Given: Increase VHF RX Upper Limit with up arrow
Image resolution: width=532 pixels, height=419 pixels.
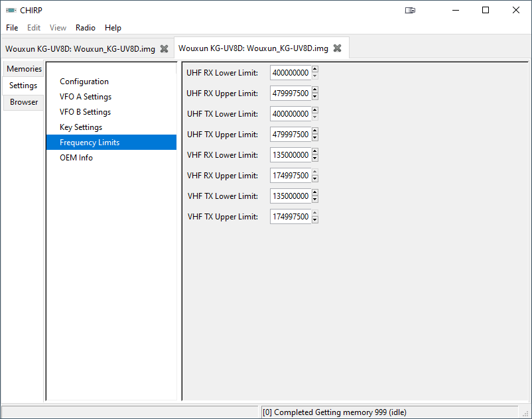Looking at the screenshot, I should pos(315,172).
